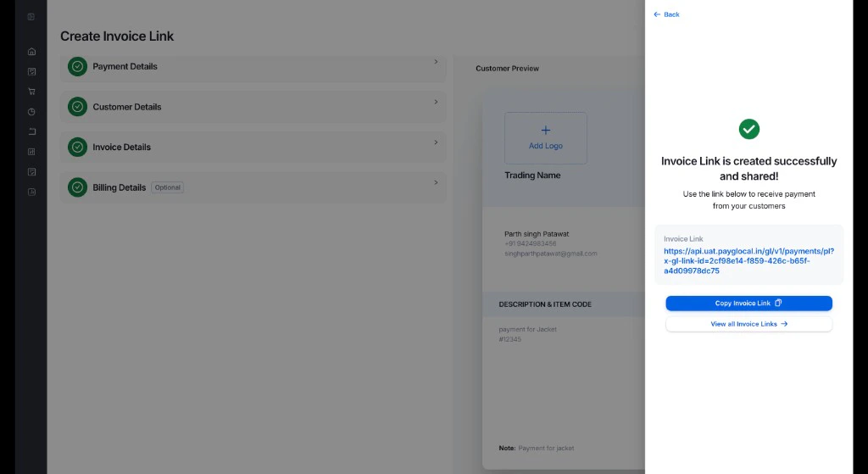Click the Invoice Details heading
868x474 pixels.
(x=121, y=148)
